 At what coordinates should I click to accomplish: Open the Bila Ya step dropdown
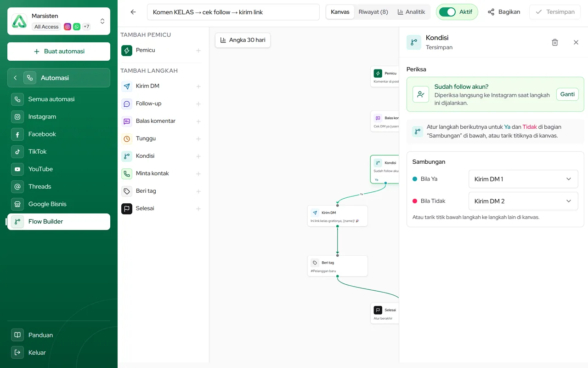click(x=523, y=179)
